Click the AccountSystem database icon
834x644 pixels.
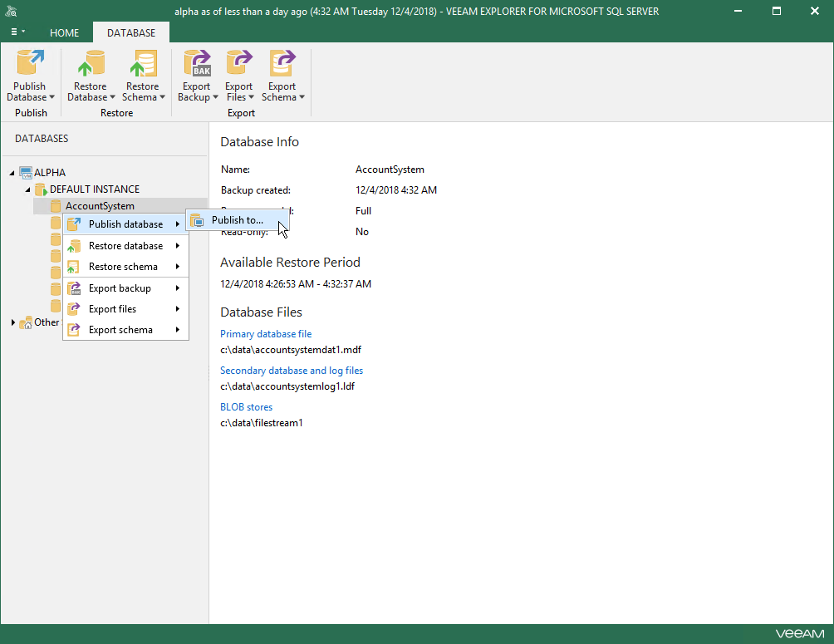click(x=56, y=206)
